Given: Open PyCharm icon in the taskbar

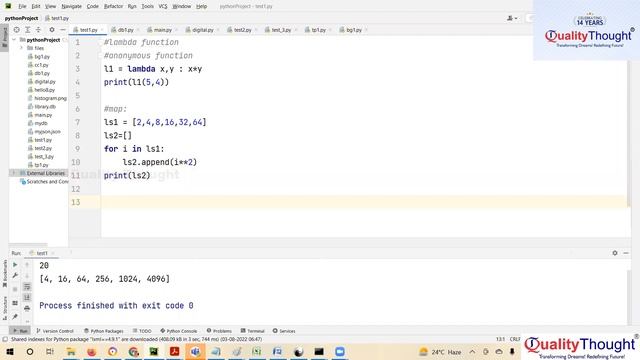Looking at the screenshot, I should 153,351.
